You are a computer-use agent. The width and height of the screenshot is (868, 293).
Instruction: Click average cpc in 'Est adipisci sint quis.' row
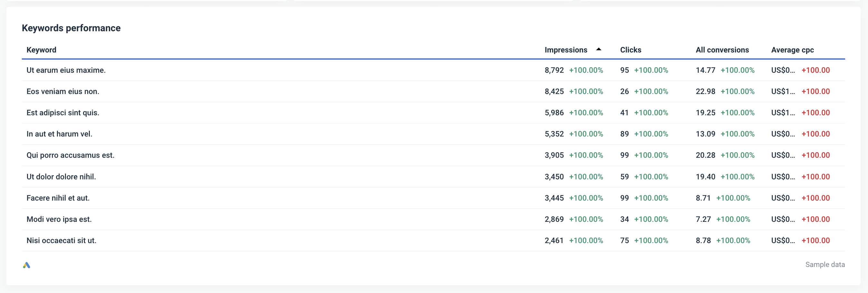tap(783, 113)
